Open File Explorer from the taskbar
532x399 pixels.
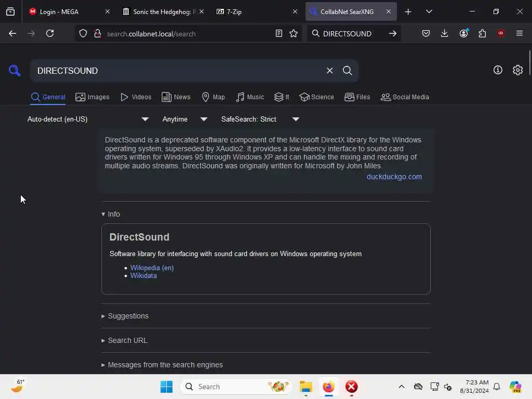[x=305, y=387]
